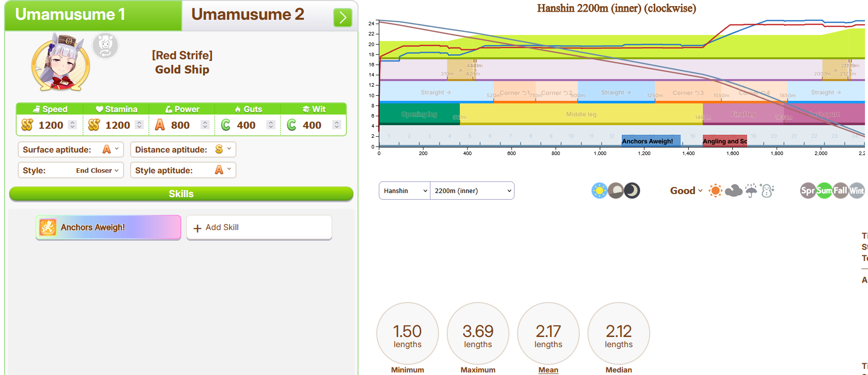Set time of day to evening

[616, 191]
